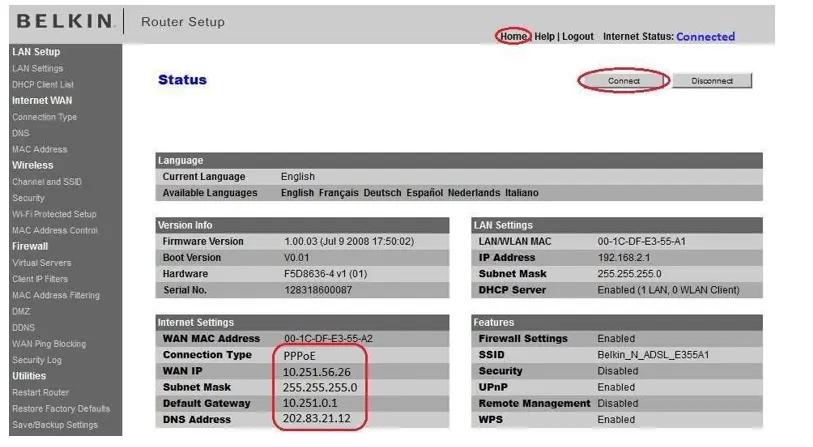The width and height of the screenshot is (813, 447).
Task: Click the WPS label in Features
Action: [x=490, y=420]
